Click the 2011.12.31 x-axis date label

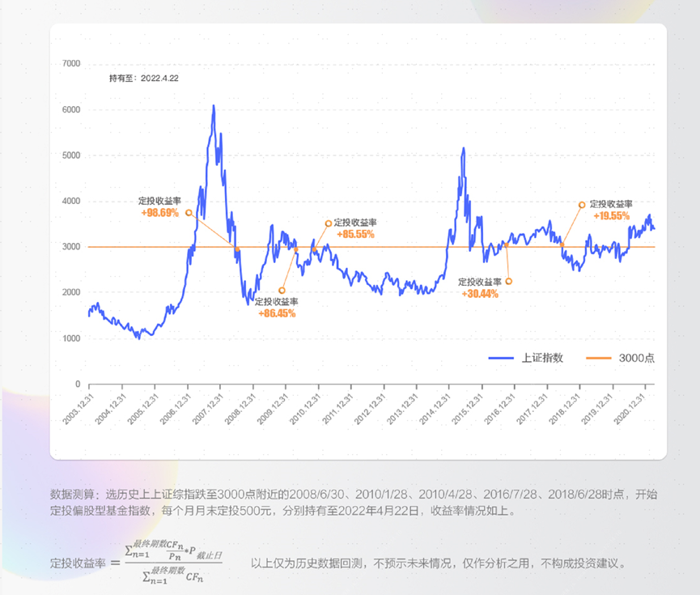338,409
